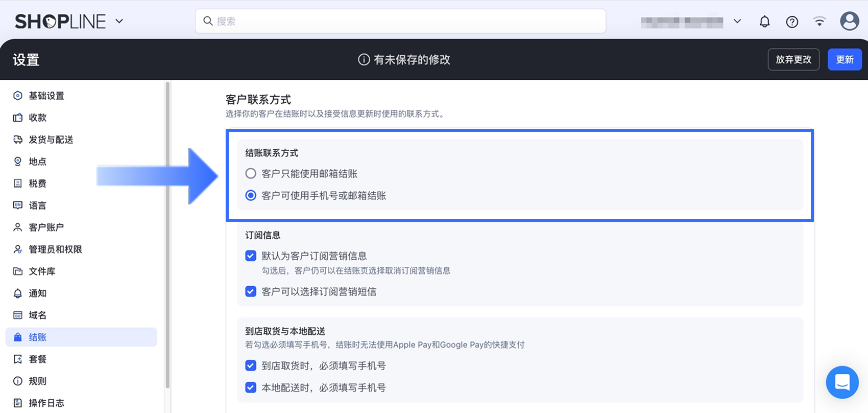
Task: Expand the SHOPLINE store switcher chevron
Action: click(x=119, y=21)
